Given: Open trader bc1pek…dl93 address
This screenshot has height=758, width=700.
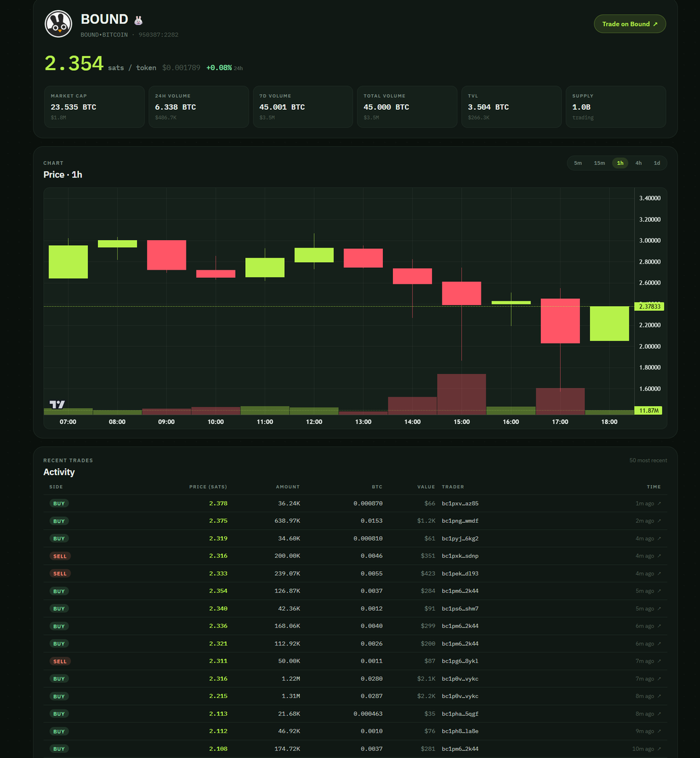Looking at the screenshot, I should pyautogui.click(x=460, y=574).
